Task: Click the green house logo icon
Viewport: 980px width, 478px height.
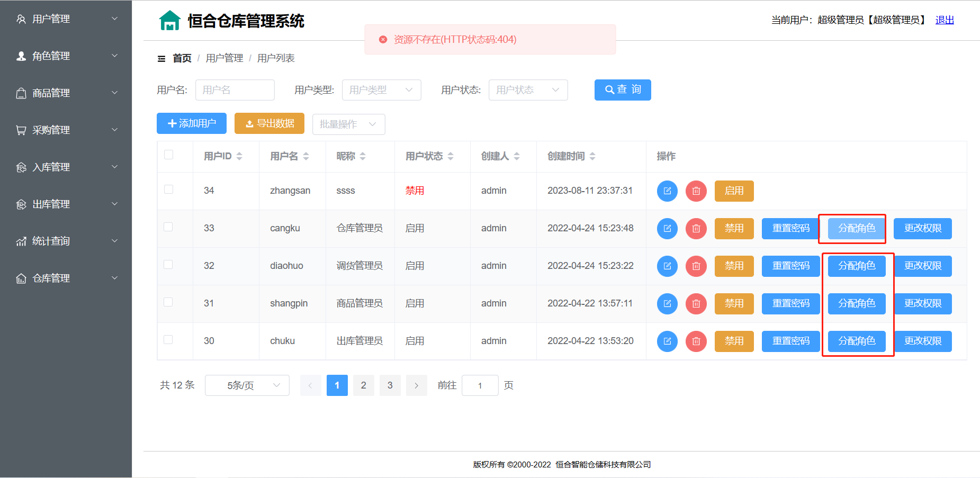Action: (x=170, y=21)
